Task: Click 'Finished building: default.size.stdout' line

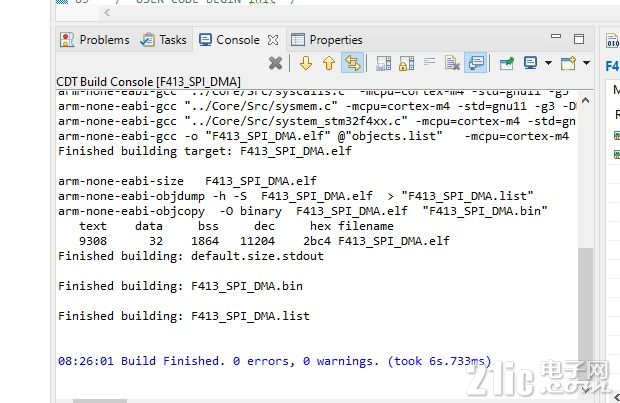Action: point(191,256)
